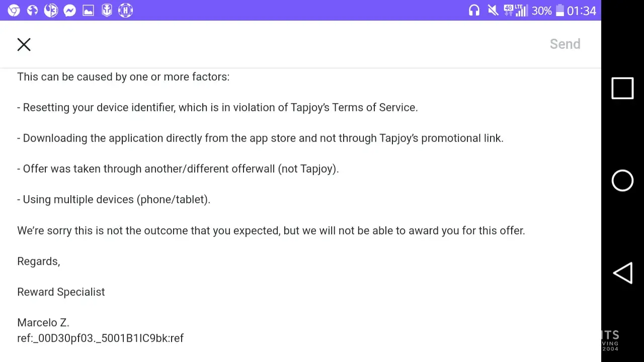Tap the 4G LTE signal indicator
644x362 pixels.
[515, 11]
